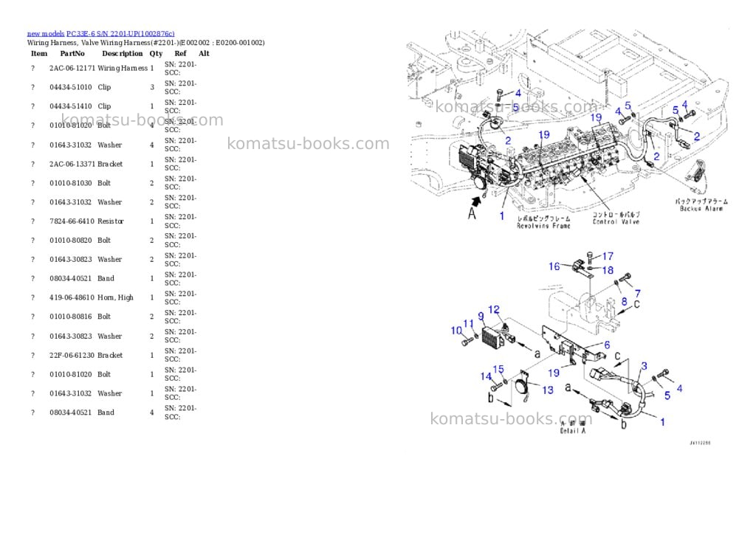Select part number 04434-51010
The height and width of the screenshot is (535, 756).
pos(70,87)
